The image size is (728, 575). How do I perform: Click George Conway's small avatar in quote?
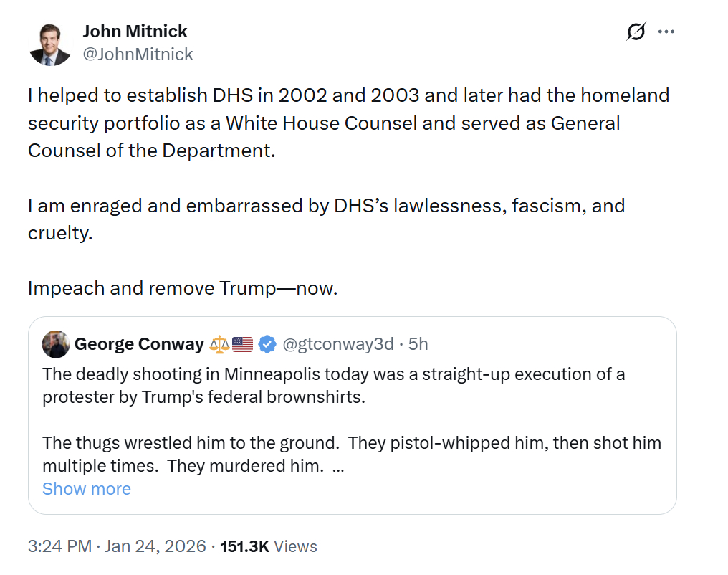[56, 344]
